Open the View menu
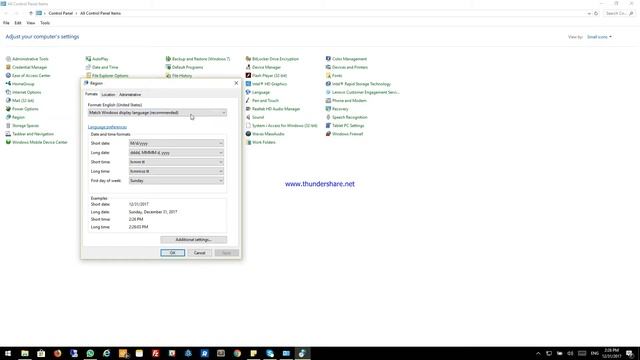 31,23
